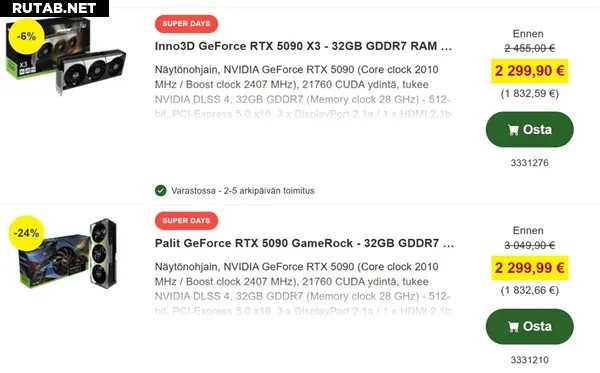Click the Osta button for Inno3D RTX 5090

click(x=530, y=130)
